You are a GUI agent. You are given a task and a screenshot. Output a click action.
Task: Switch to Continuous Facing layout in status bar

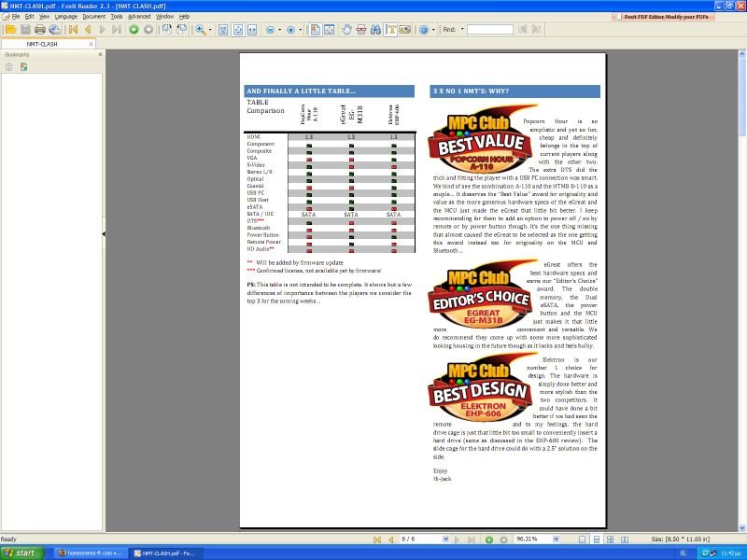tap(611, 539)
